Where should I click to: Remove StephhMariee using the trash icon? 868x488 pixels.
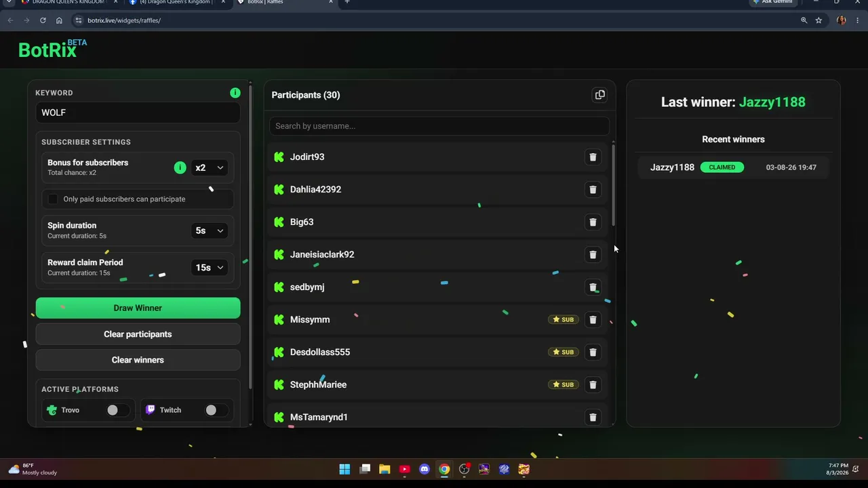click(x=593, y=385)
